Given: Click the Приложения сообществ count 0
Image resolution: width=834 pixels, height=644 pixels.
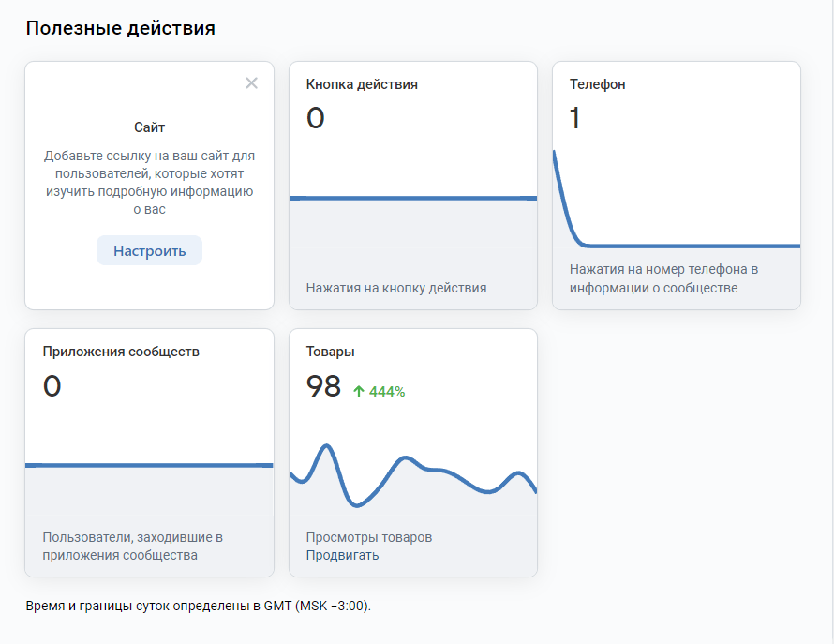Looking at the screenshot, I should point(52,385).
